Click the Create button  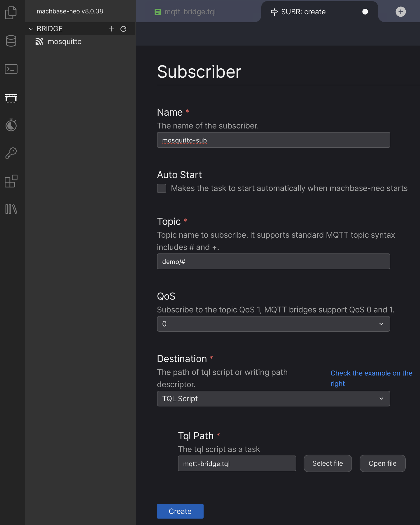tap(180, 511)
